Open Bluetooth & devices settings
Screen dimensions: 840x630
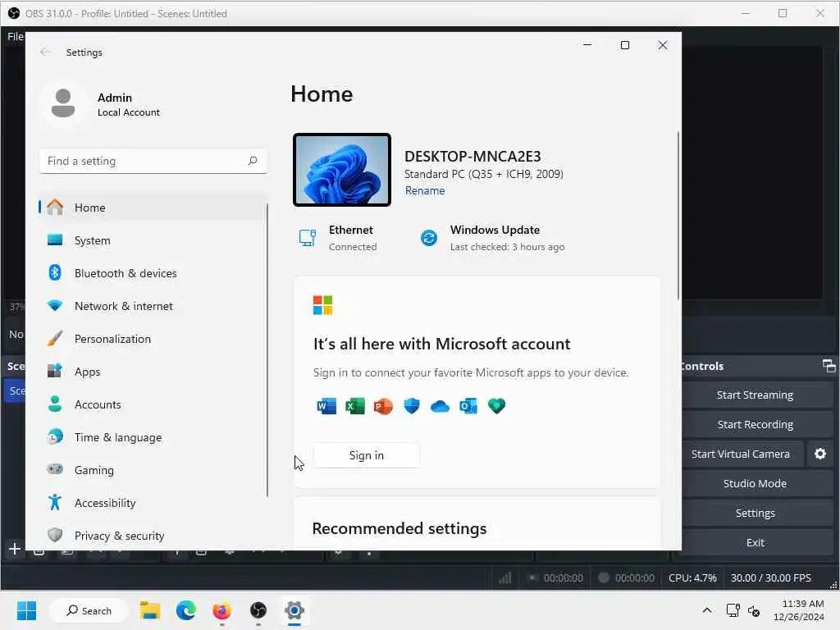click(x=153, y=273)
